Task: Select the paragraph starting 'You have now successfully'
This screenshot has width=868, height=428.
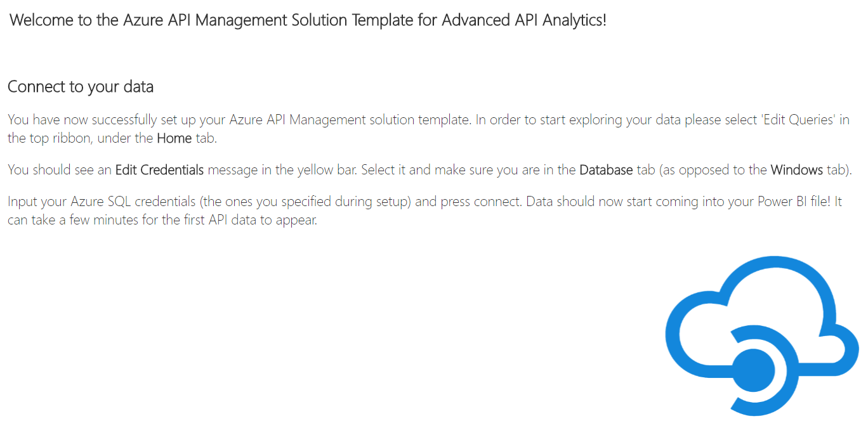Action: tap(429, 129)
